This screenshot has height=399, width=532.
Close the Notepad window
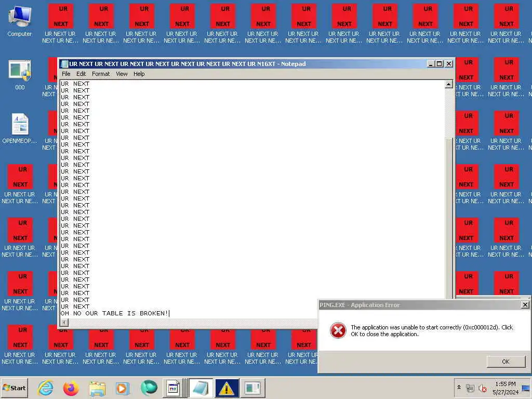pyautogui.click(x=449, y=64)
